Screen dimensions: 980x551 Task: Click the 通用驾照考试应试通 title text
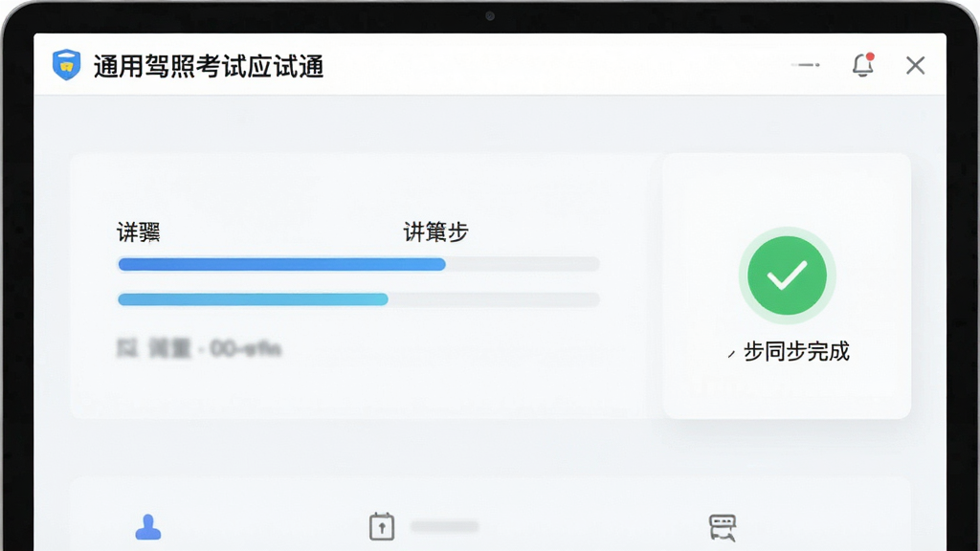point(209,66)
